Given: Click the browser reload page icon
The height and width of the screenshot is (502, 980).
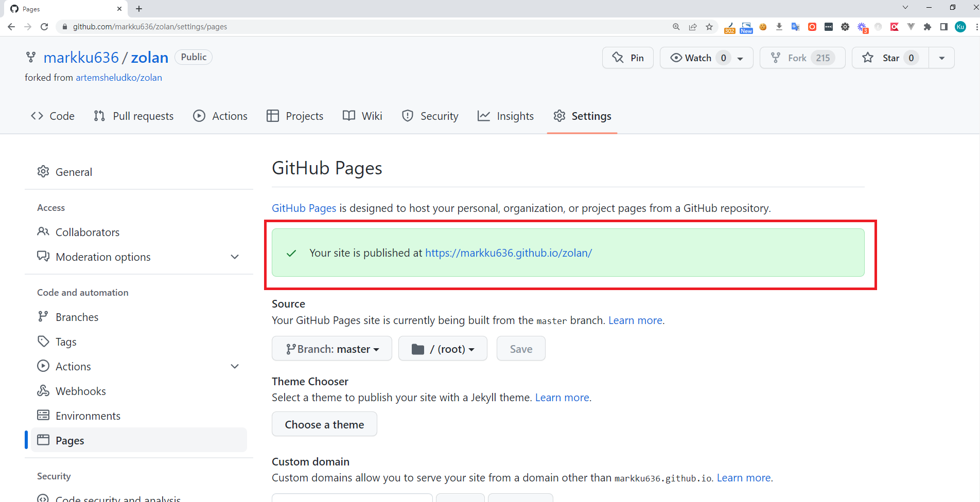Looking at the screenshot, I should [x=44, y=27].
